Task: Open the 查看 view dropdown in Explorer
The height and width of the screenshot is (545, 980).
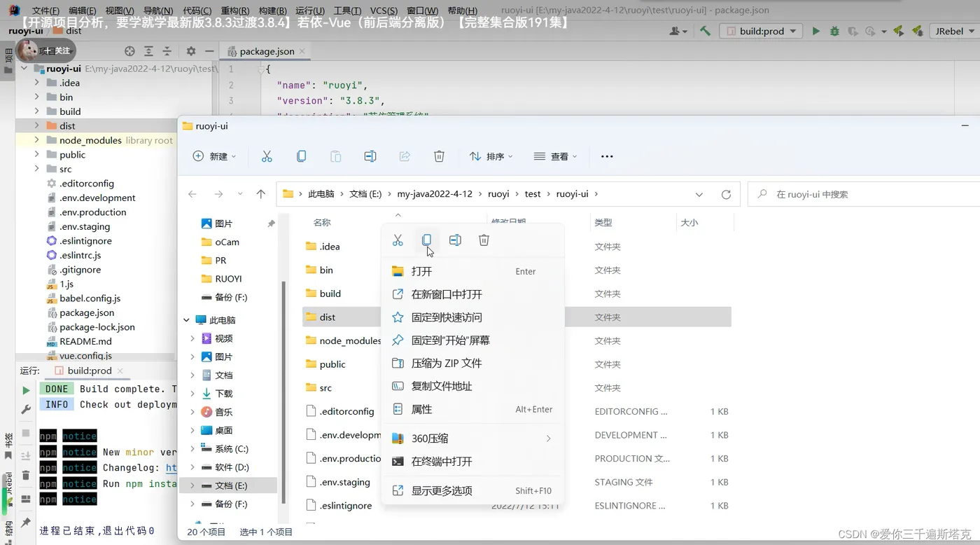Action: click(x=555, y=156)
